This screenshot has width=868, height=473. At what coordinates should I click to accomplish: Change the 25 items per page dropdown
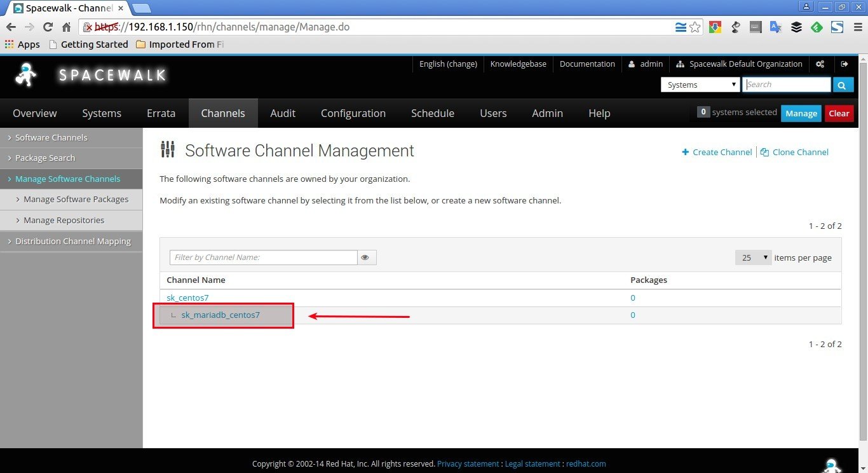tap(753, 257)
